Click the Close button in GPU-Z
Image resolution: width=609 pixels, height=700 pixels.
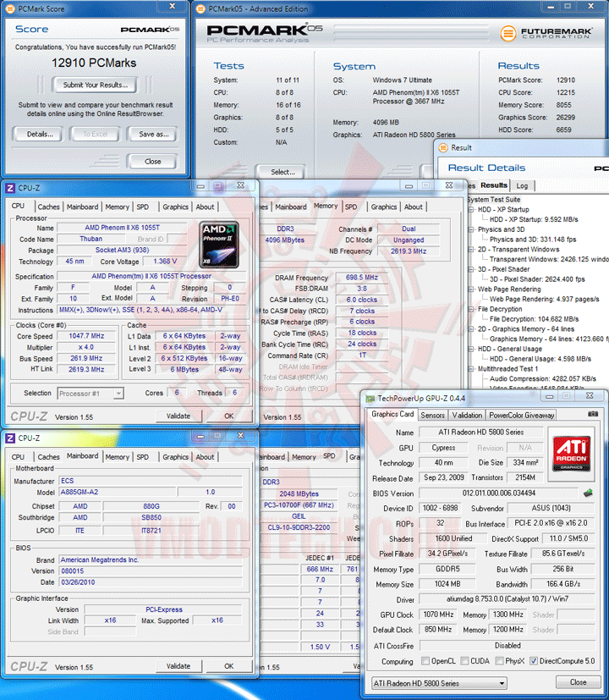coord(578,682)
